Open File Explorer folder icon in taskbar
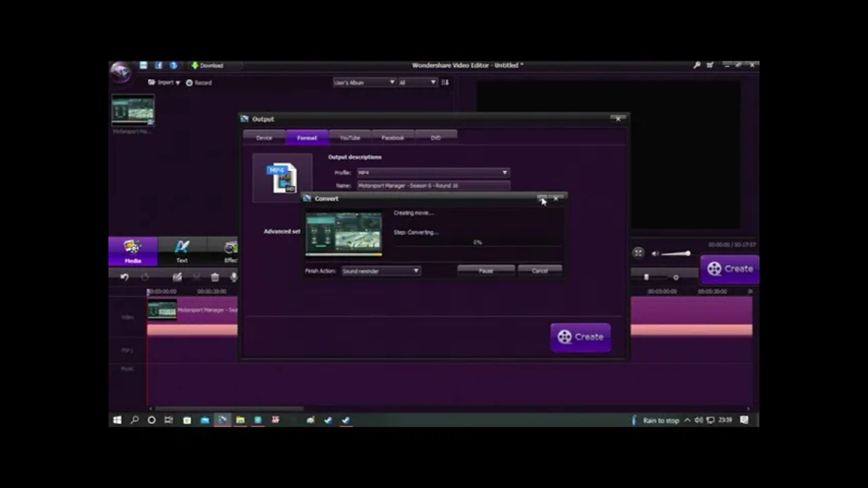Image resolution: width=868 pixels, height=488 pixels. [240, 420]
